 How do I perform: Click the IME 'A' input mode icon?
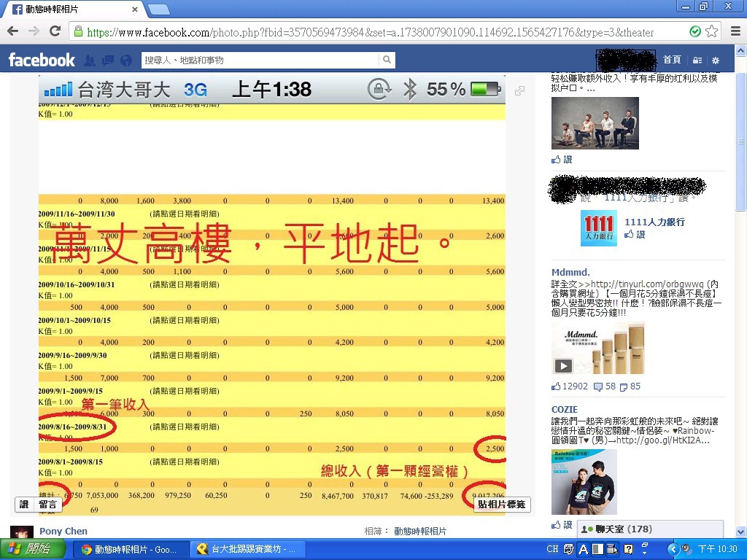pyautogui.click(x=583, y=549)
